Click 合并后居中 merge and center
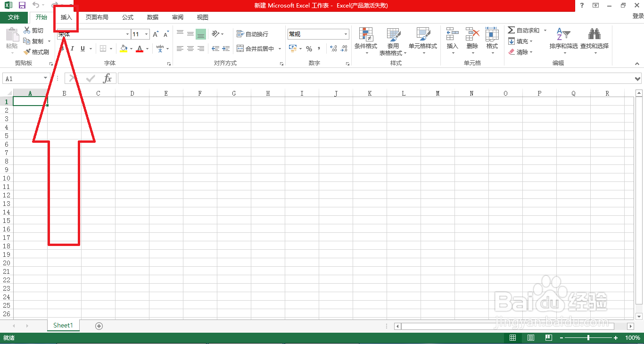The height and width of the screenshot is (344, 644). coord(255,49)
